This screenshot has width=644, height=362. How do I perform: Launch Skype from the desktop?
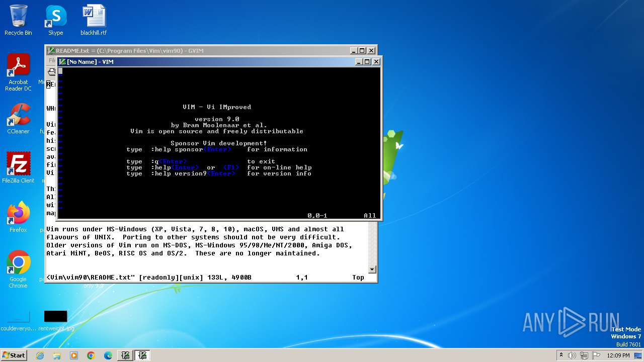(x=55, y=20)
